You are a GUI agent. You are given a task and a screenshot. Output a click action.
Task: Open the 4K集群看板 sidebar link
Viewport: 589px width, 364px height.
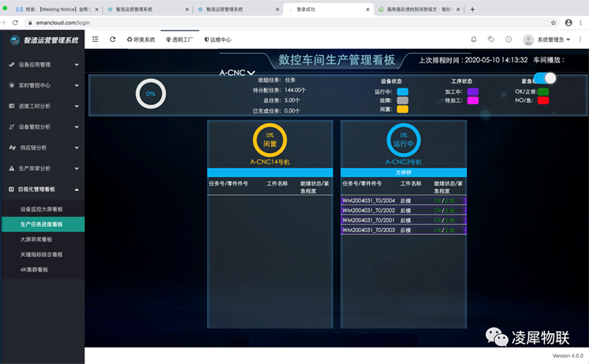click(x=34, y=269)
